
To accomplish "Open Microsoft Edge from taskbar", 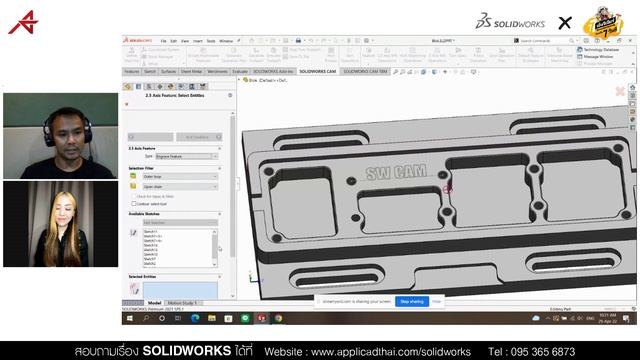I will pos(195,318).
